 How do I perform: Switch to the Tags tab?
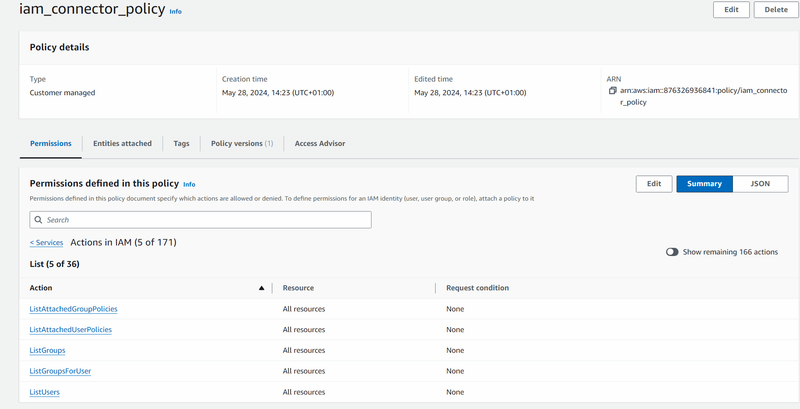[181, 144]
